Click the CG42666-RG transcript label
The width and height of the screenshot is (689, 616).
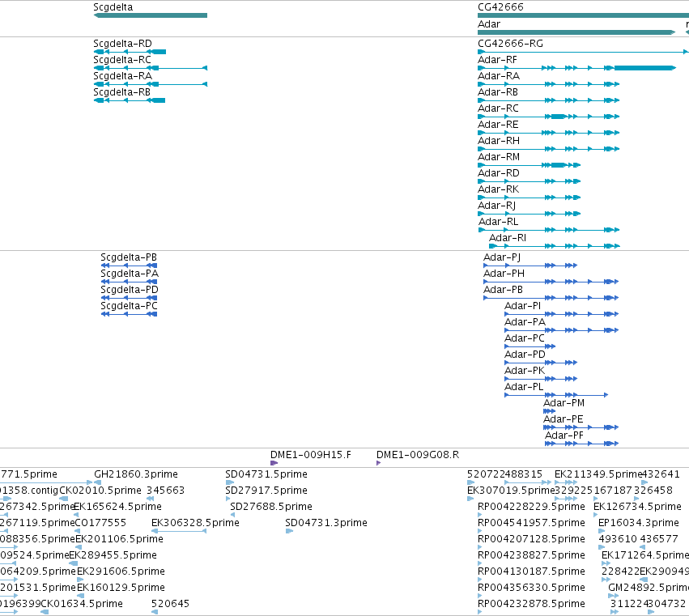[x=510, y=44]
